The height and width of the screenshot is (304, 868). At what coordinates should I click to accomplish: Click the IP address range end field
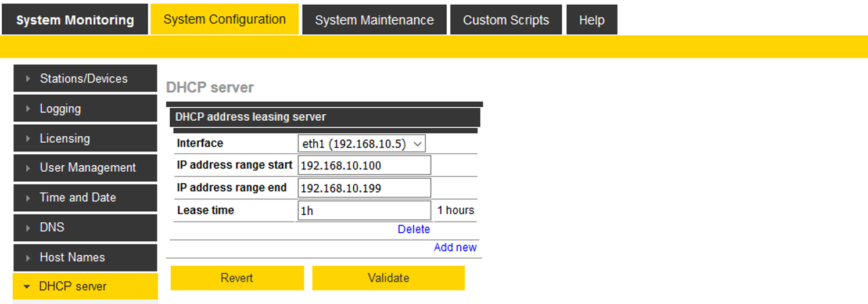click(x=364, y=188)
